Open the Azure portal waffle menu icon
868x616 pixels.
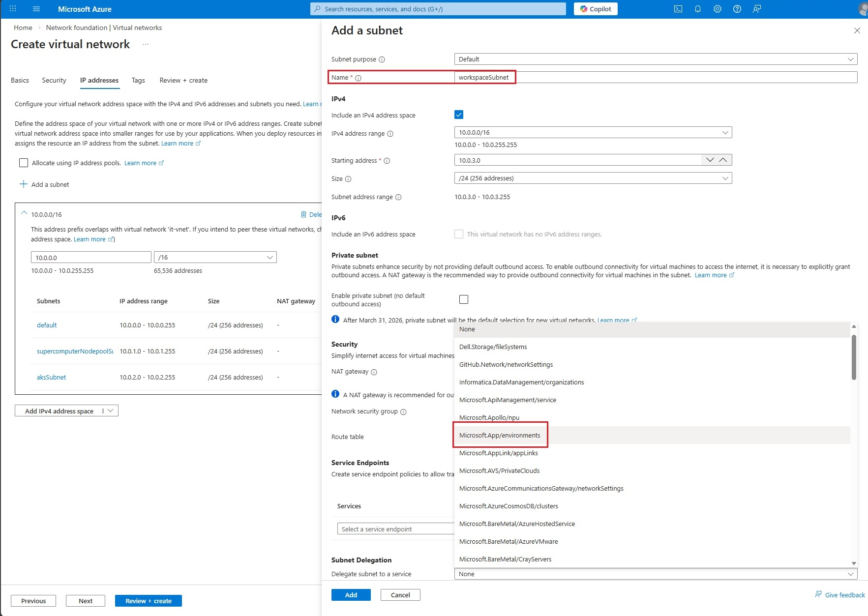[13, 9]
